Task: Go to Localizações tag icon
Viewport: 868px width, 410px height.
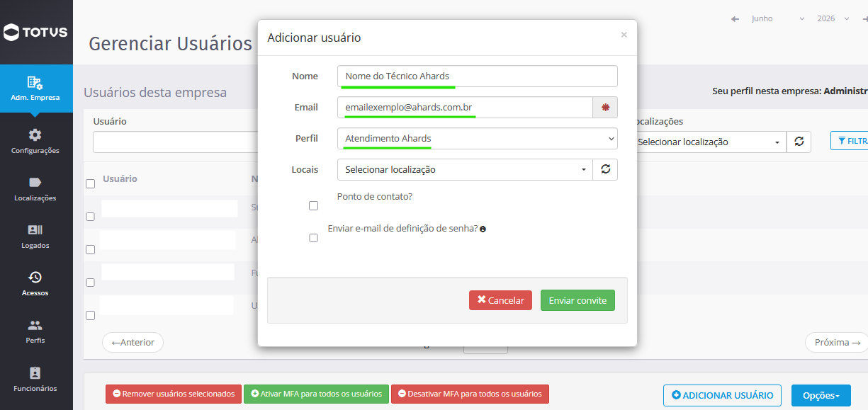Action: (35, 182)
